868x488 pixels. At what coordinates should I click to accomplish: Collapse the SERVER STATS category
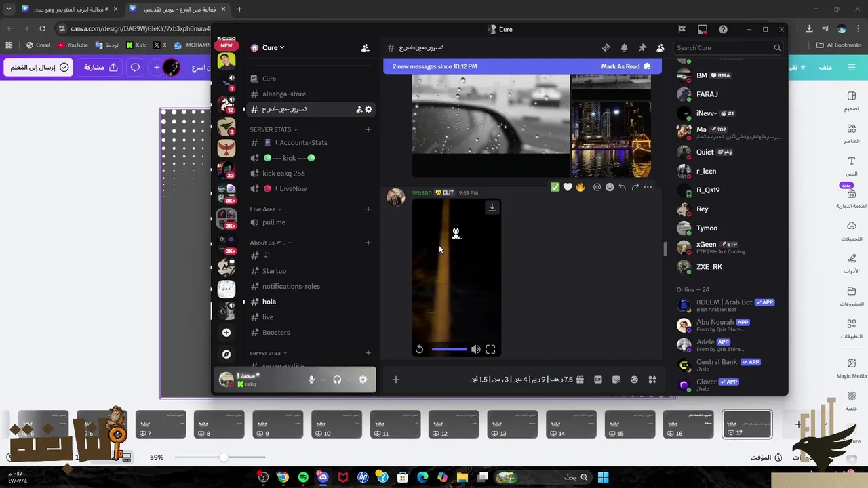click(x=273, y=129)
